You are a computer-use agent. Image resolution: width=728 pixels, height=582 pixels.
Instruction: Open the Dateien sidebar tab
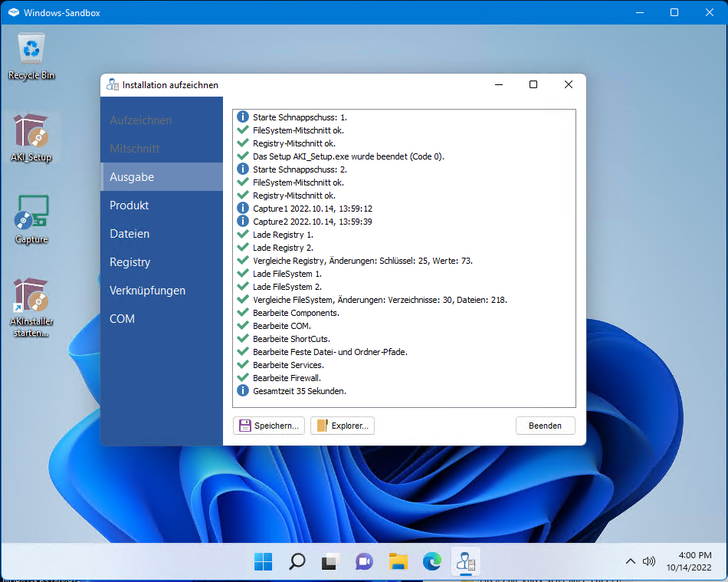pos(162,234)
